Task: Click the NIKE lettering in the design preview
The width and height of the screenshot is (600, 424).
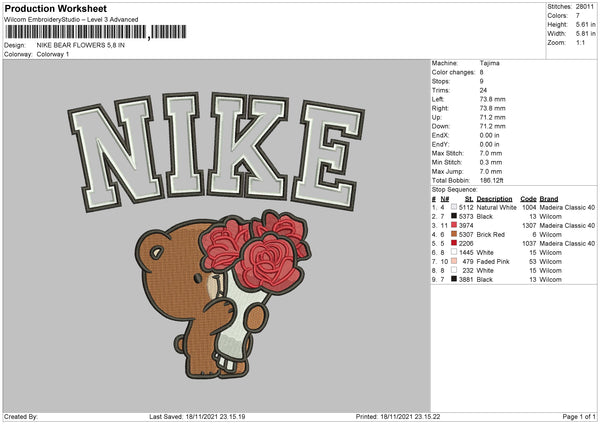Action: click(x=216, y=151)
